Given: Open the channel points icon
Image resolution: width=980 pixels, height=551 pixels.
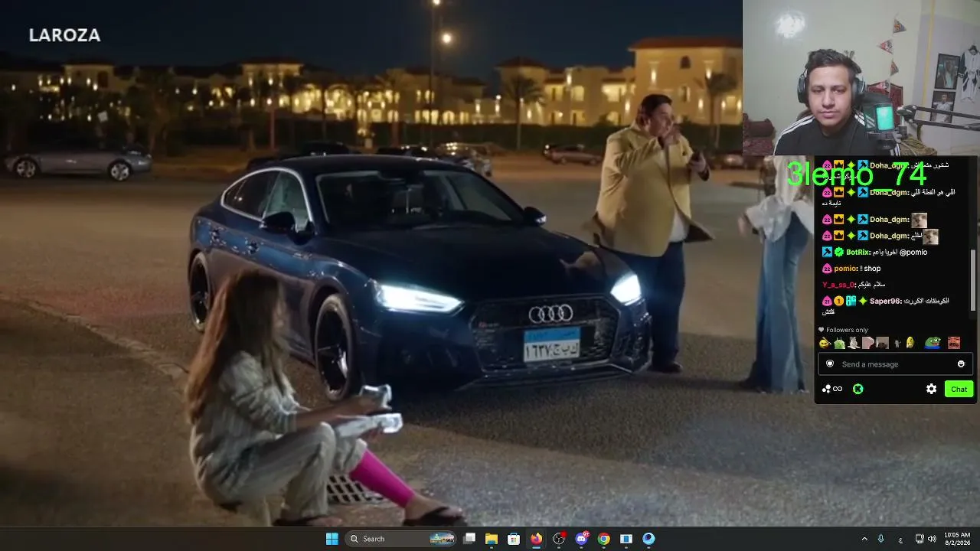Looking at the screenshot, I should point(831,389).
